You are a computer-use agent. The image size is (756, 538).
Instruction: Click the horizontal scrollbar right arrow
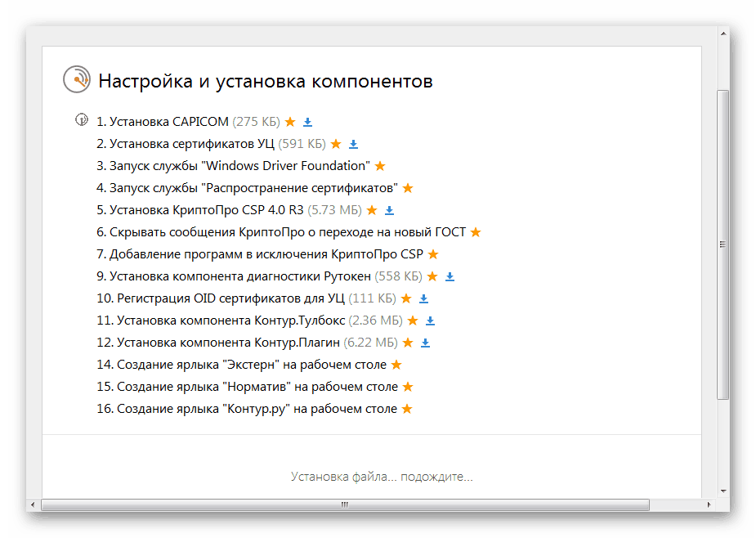coord(709,505)
